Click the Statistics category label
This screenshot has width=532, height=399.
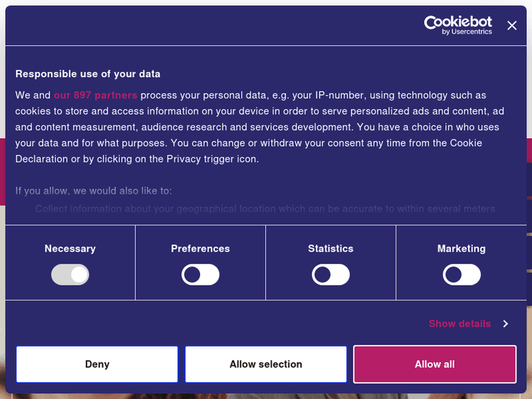pos(331,249)
